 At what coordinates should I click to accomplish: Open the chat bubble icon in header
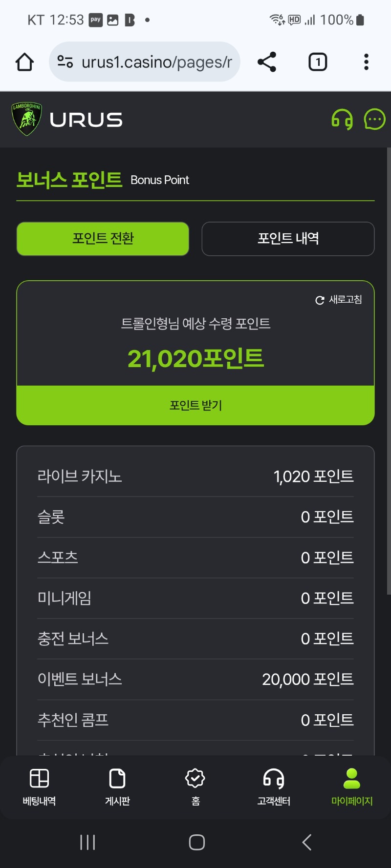tap(375, 120)
